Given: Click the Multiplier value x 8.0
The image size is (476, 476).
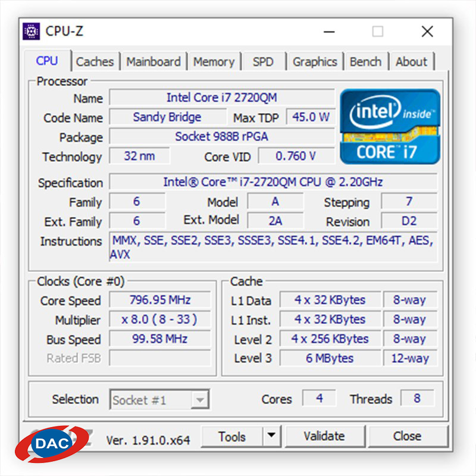Looking at the screenshot, I should coord(159,320).
